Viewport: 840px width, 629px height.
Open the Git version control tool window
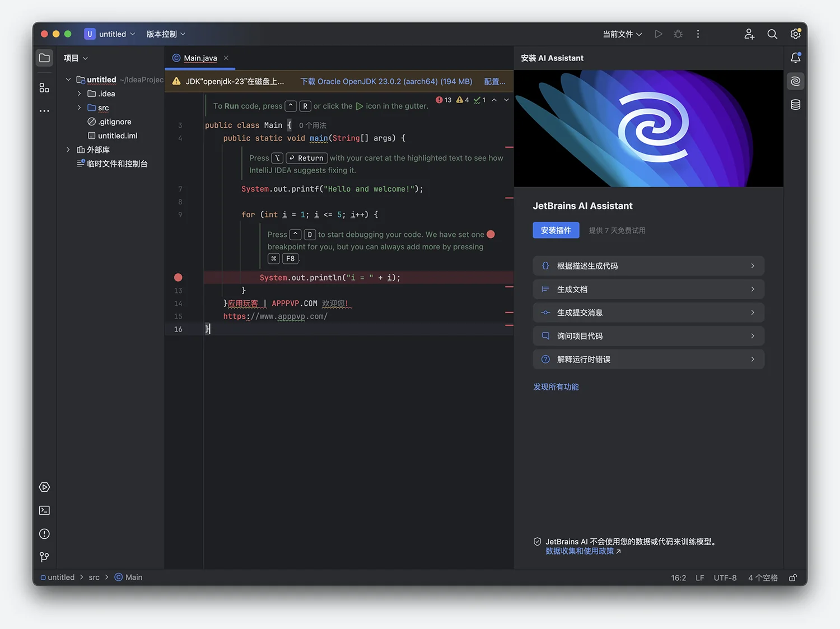(44, 557)
